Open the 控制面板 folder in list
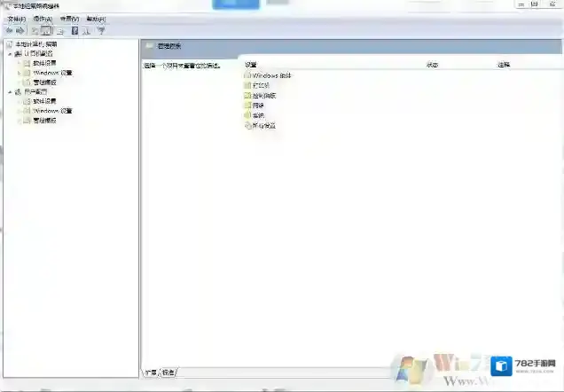 pyautogui.click(x=264, y=95)
